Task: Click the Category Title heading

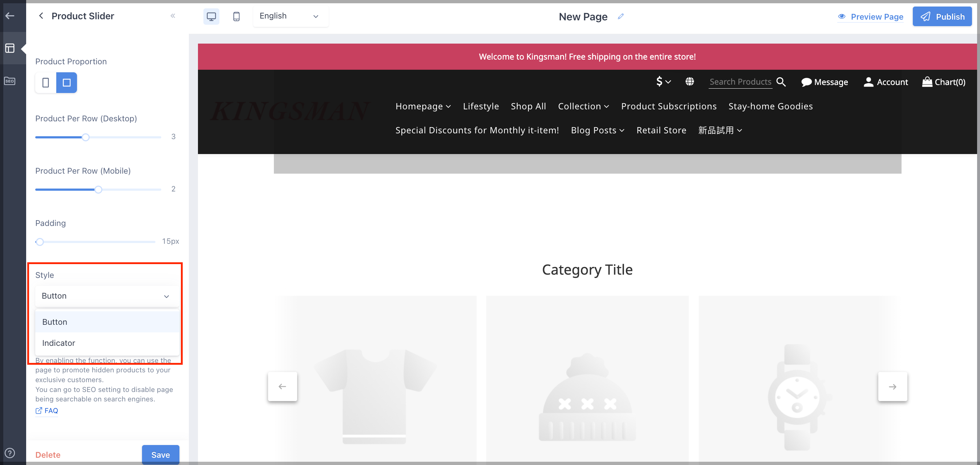Action: 587,270
